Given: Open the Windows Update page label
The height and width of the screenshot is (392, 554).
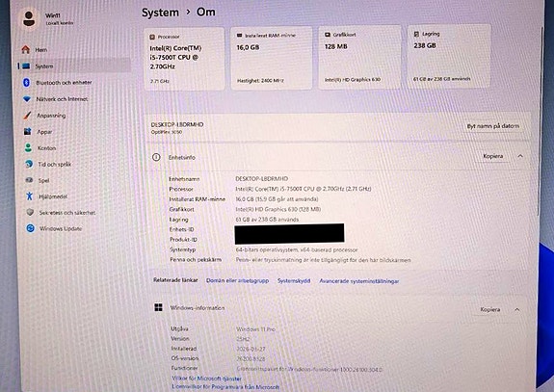Looking at the screenshot, I should click(x=61, y=228).
